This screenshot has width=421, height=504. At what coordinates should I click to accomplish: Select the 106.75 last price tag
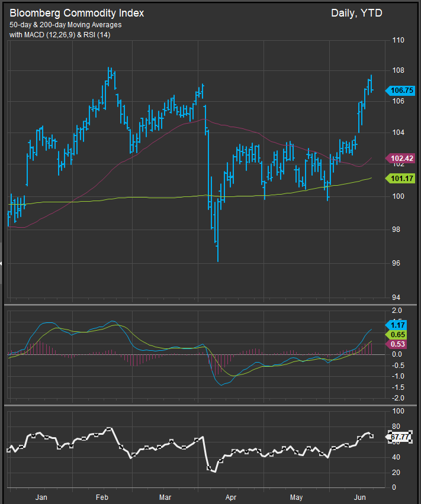400,91
